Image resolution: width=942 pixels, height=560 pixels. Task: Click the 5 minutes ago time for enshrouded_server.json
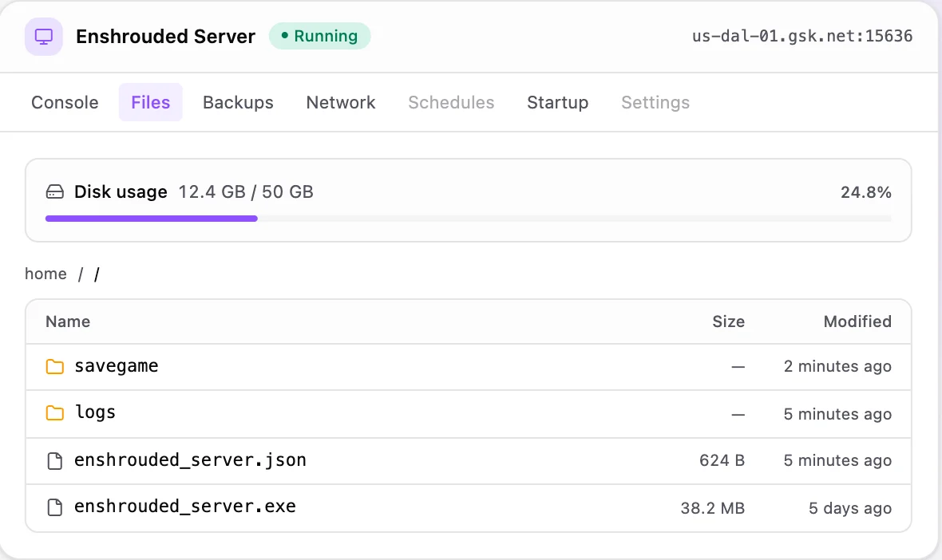[837, 460]
